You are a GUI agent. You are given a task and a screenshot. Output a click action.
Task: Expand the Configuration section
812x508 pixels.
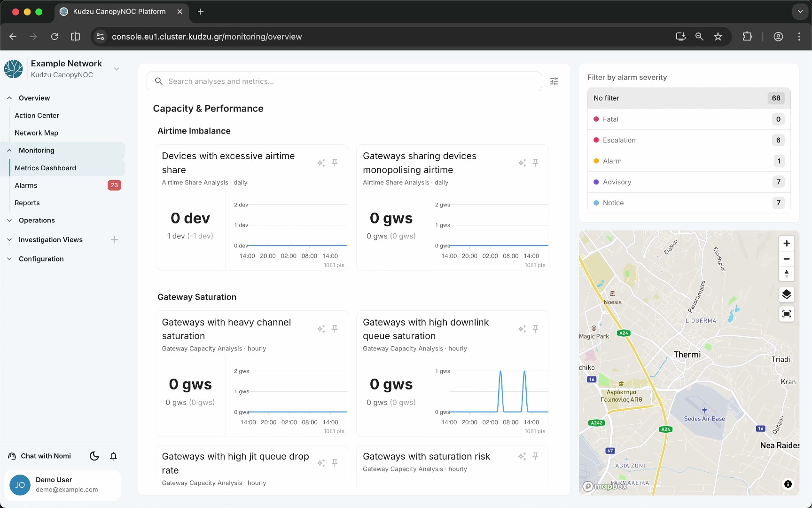pyautogui.click(x=9, y=259)
